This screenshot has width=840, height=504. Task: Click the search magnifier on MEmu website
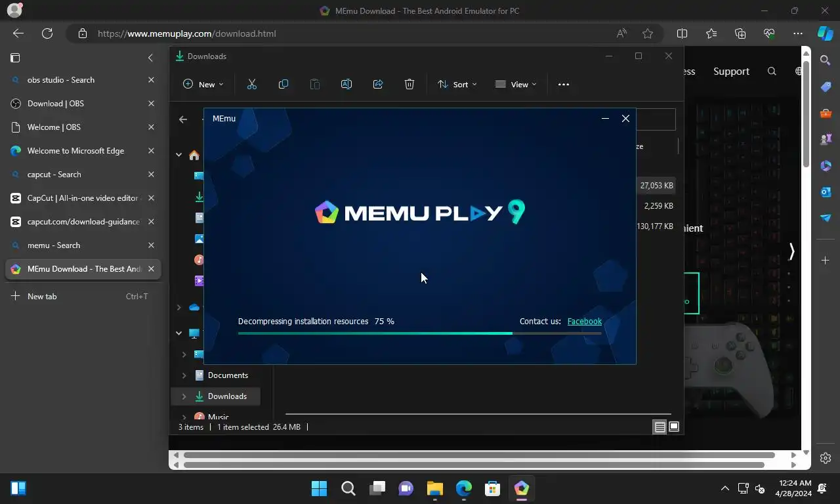[x=772, y=71]
